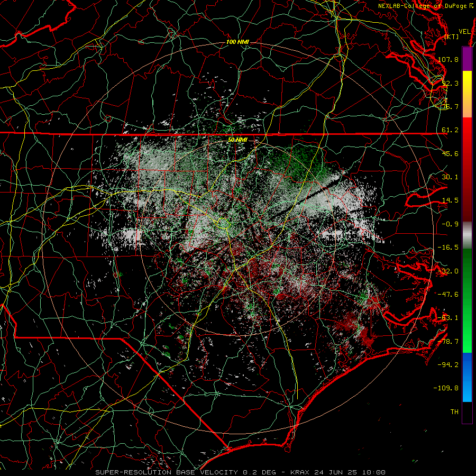Click the 50 NMI range ring label
The image size is (476, 476).
click(x=237, y=140)
